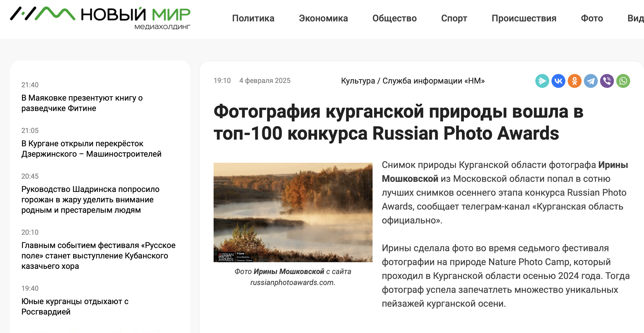Open the Политика section
Image resolution: width=644 pixels, height=333 pixels.
coord(253,18)
